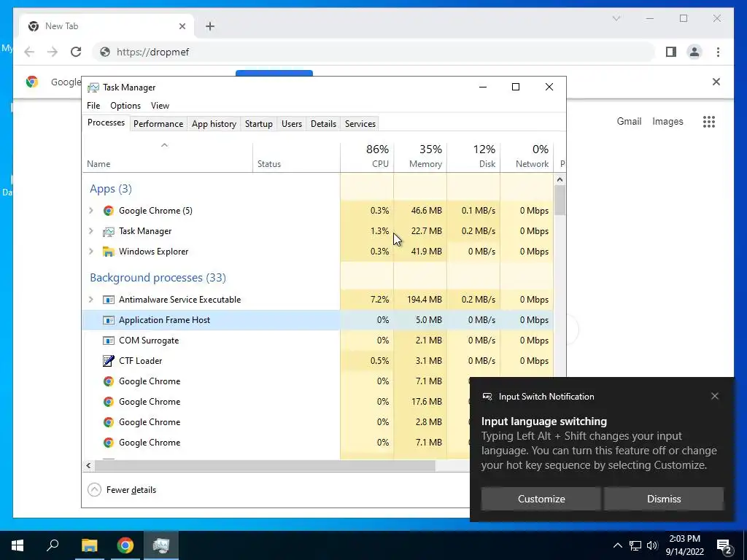Open a new Chrome tab with plus
The height and width of the screenshot is (560, 747).
pyautogui.click(x=210, y=26)
